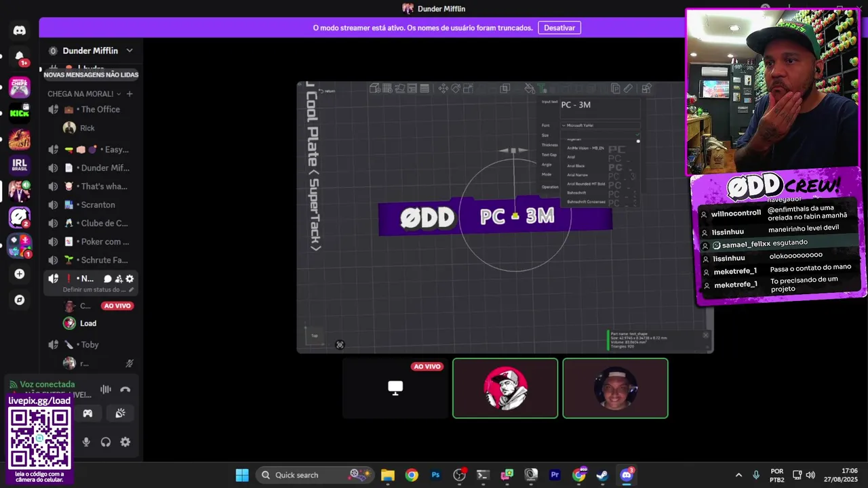Open the IRL Brasil server icon
This screenshot has height=488, width=868.
tap(19, 165)
